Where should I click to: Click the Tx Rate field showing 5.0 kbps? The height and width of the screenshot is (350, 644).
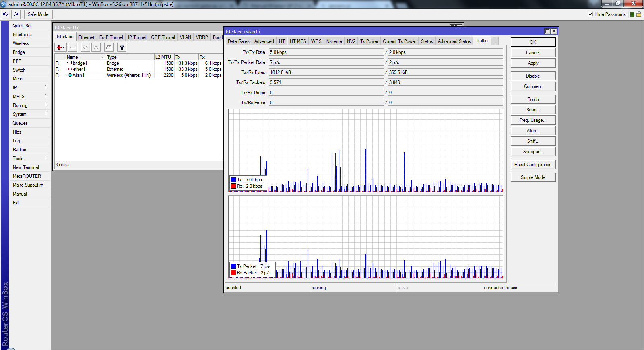point(326,52)
